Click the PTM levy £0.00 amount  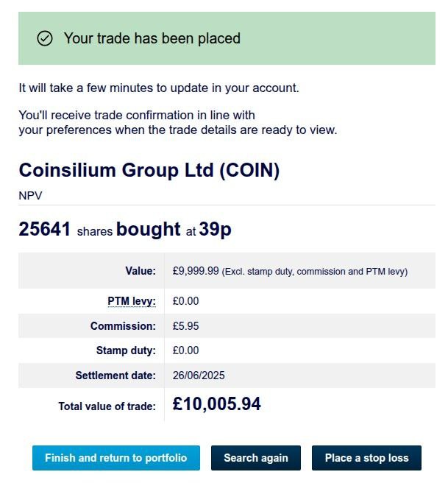point(185,301)
